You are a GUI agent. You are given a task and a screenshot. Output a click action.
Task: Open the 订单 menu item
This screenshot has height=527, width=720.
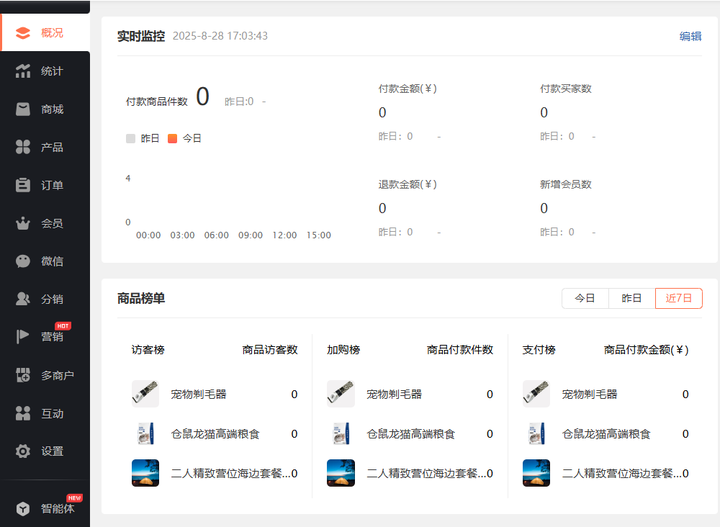click(45, 185)
